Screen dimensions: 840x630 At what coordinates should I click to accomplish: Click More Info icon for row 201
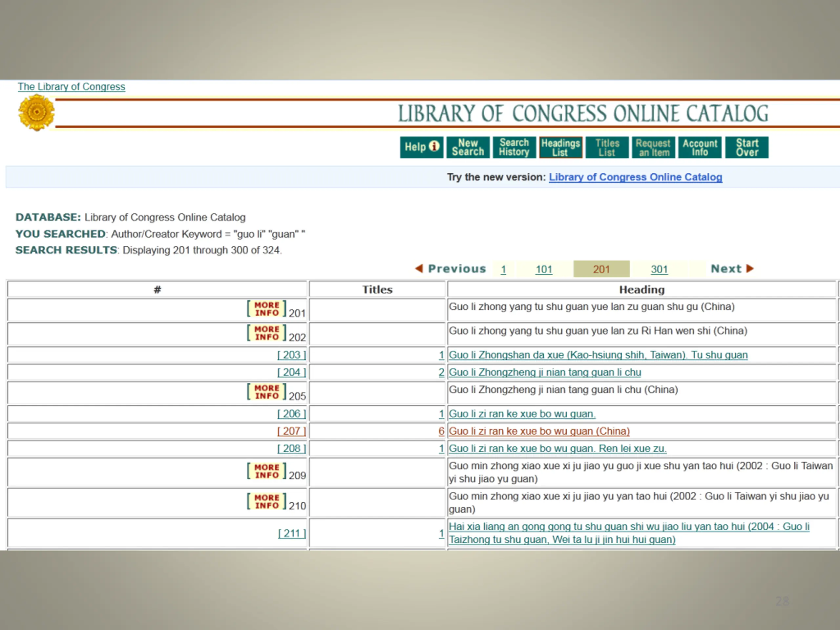[266, 309]
